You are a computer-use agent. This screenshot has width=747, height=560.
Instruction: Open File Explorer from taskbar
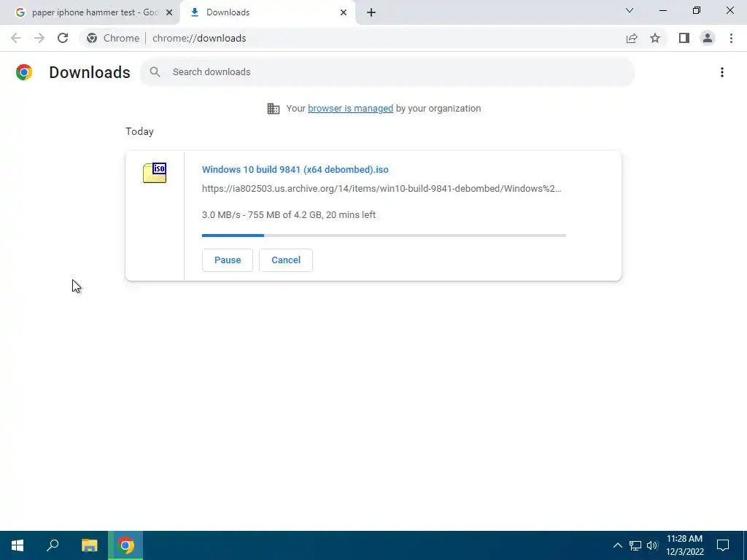[x=89, y=545]
